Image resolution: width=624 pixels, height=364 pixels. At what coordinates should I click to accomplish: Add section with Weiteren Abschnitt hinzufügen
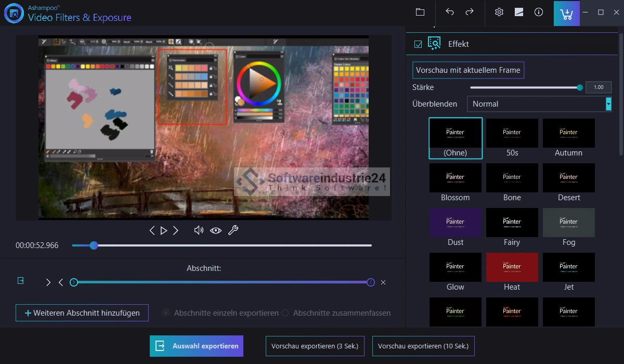[x=82, y=313]
